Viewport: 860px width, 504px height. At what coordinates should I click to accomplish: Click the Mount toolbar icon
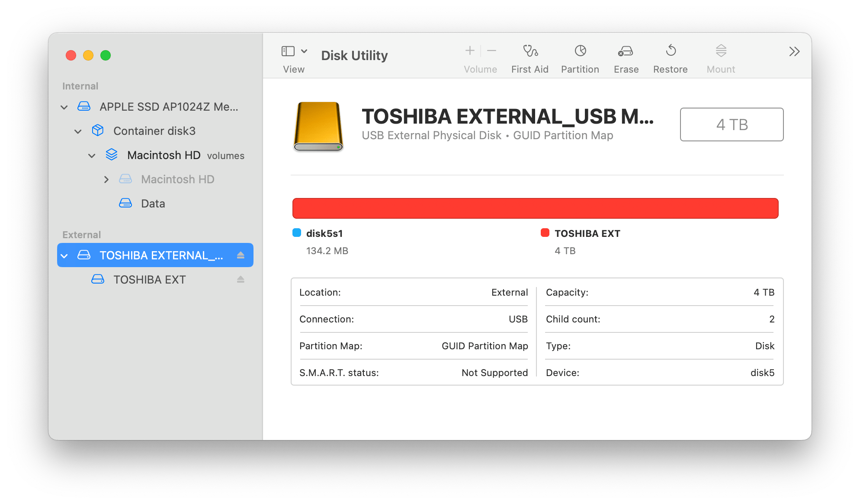pyautogui.click(x=721, y=51)
